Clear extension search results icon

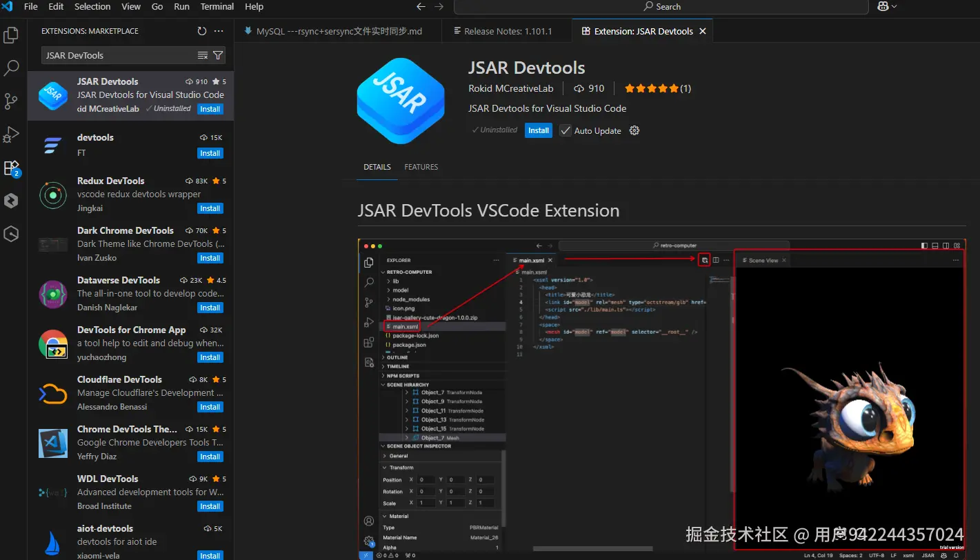tap(203, 55)
